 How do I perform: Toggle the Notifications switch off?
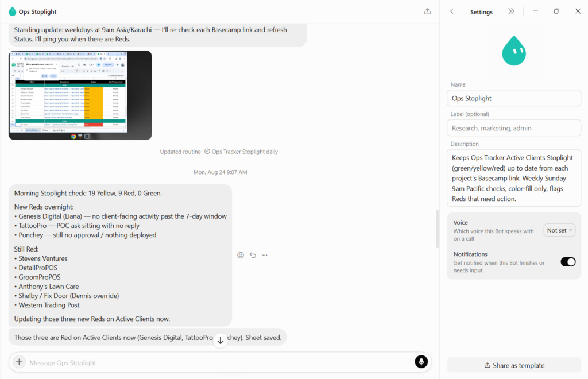pyautogui.click(x=568, y=262)
